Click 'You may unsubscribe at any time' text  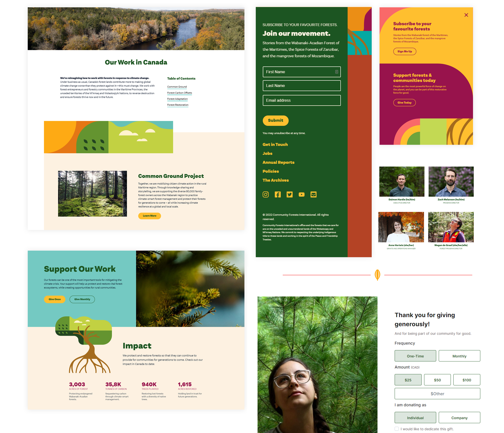(284, 133)
